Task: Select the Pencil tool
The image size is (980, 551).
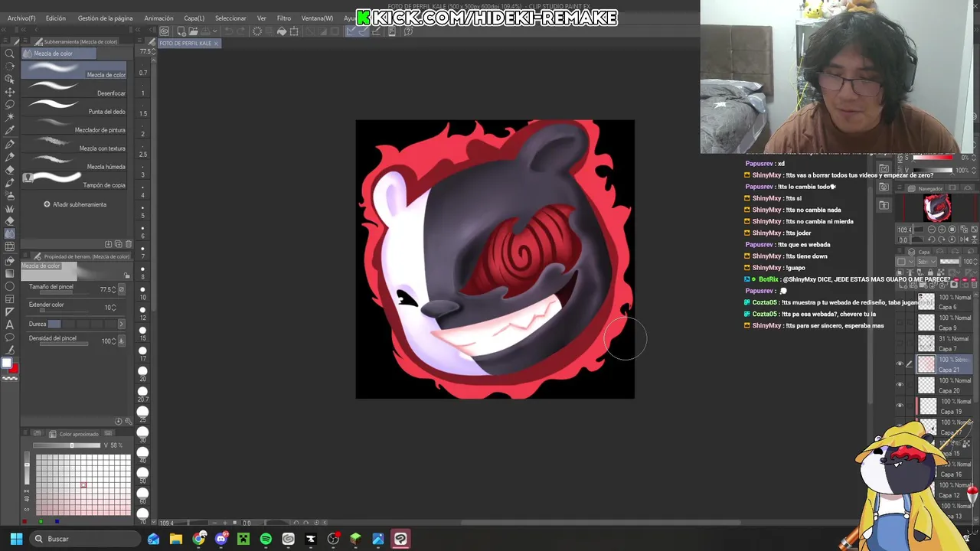Action: tap(10, 156)
